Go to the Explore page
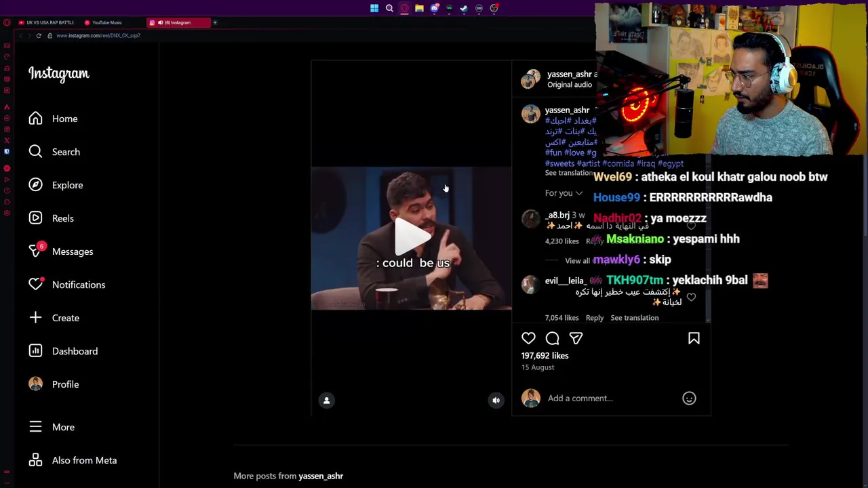Viewport: 868px width, 488px height. 56,185
